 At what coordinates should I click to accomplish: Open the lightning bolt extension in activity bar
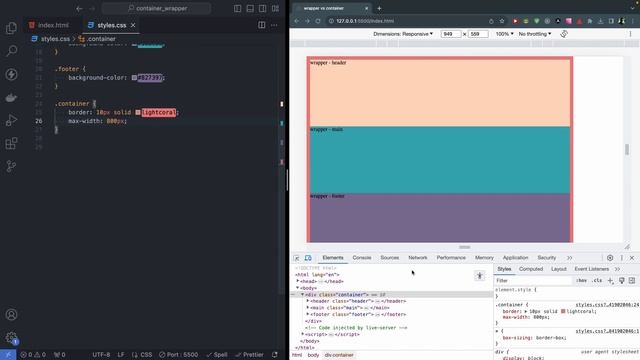coord(11,74)
